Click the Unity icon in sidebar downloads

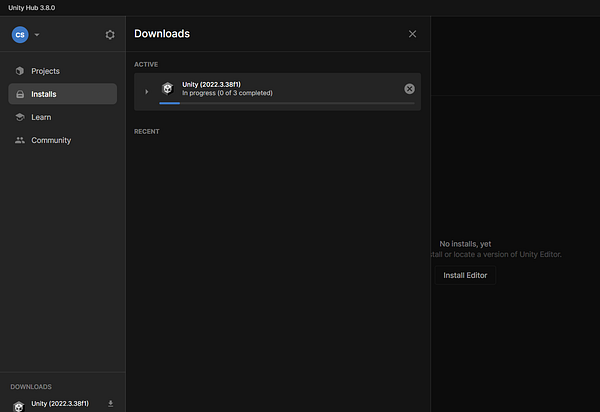pyautogui.click(x=18, y=406)
